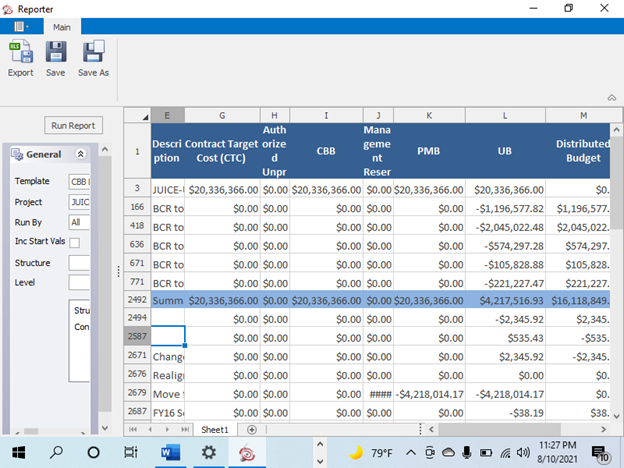Toggle the Inc Start Vals checkbox
Image resolution: width=624 pixels, height=468 pixels.
tap(74, 242)
